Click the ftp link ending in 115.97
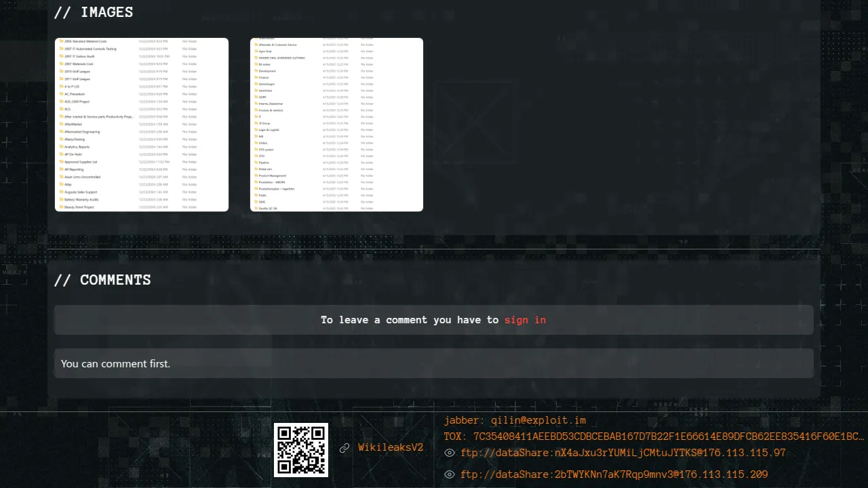Screen dimensions: 868x488 pyautogui.click(x=623, y=453)
